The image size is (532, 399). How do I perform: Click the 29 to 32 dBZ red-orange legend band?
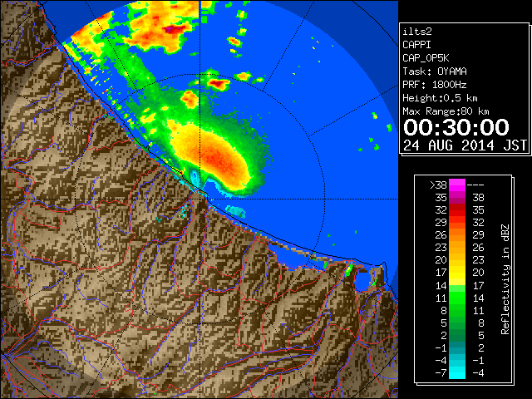(x=457, y=223)
